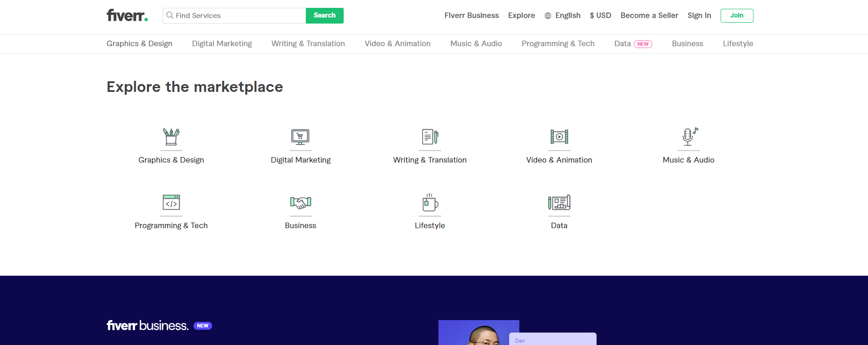Screen dimensions: 868x345
Task: Open Digital Marketing in category bar
Action: [x=222, y=43]
